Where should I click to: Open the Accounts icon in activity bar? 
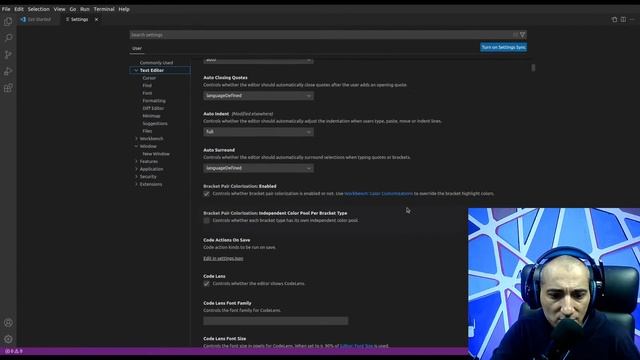click(x=8, y=323)
